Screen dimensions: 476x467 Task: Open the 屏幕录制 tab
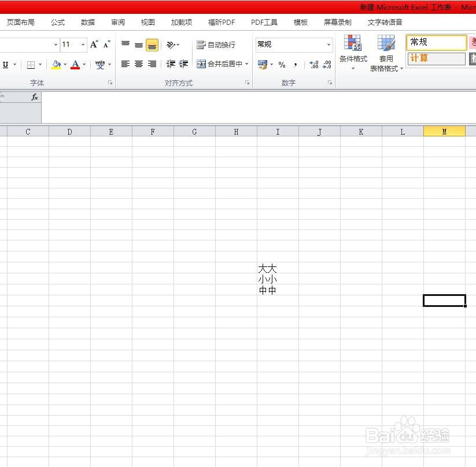pos(338,22)
